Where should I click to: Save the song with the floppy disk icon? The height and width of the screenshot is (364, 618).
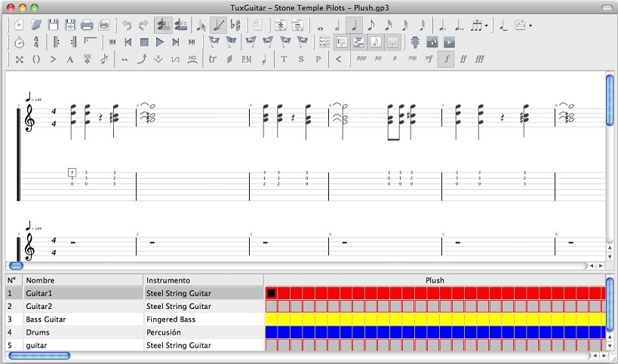click(54, 25)
